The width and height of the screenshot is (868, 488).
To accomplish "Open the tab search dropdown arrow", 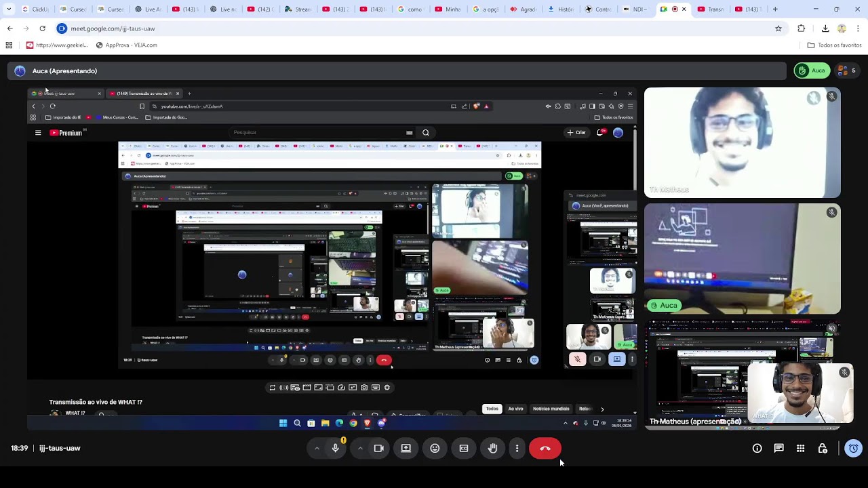I will coord(8,9).
